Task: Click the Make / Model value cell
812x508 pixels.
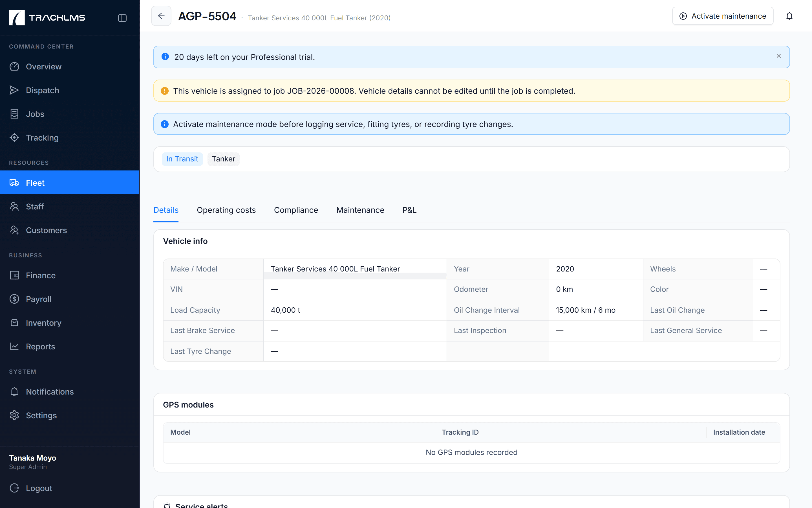Action: click(355, 269)
